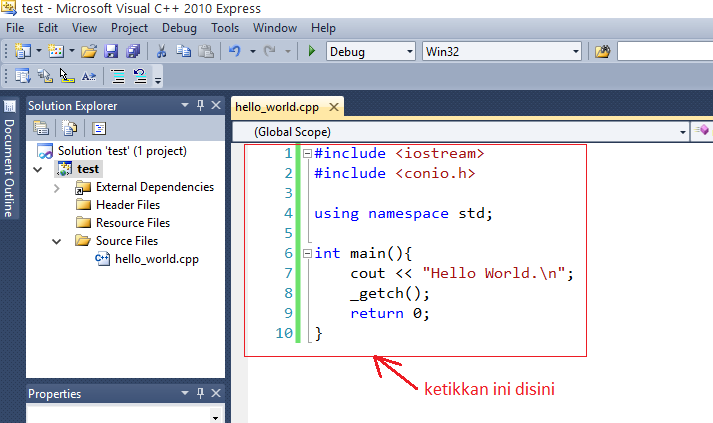Select hello_world.cpp in Solution Explorer
713x423 pixels.
[156, 259]
